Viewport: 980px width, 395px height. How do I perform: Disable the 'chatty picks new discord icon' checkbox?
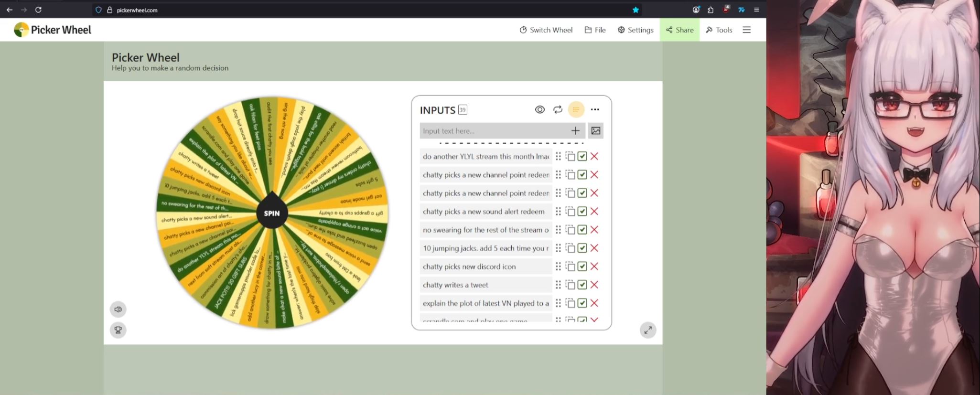582,267
